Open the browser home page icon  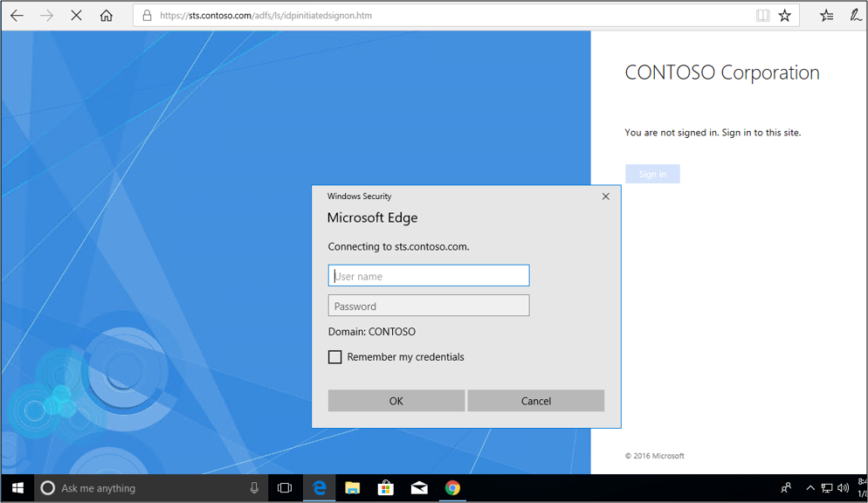(x=107, y=16)
